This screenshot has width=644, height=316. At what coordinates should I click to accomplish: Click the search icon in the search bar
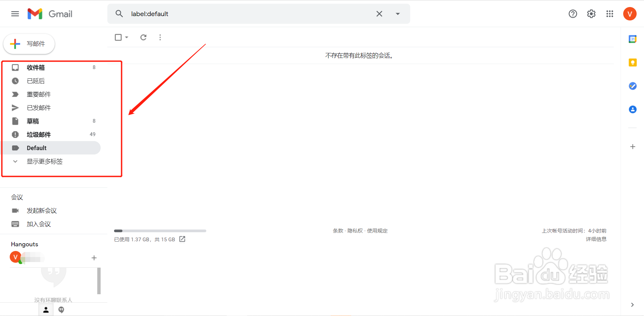(x=119, y=14)
